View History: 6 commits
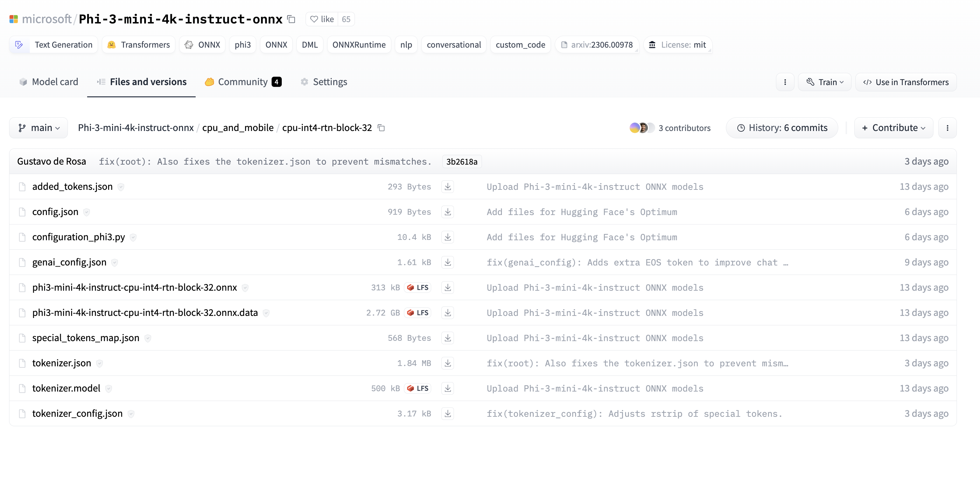 click(x=782, y=128)
